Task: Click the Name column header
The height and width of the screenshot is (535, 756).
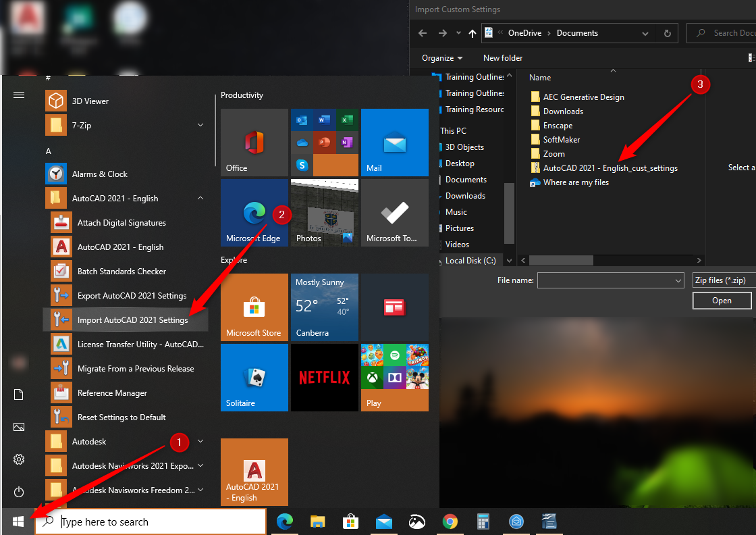Action: [x=540, y=78]
